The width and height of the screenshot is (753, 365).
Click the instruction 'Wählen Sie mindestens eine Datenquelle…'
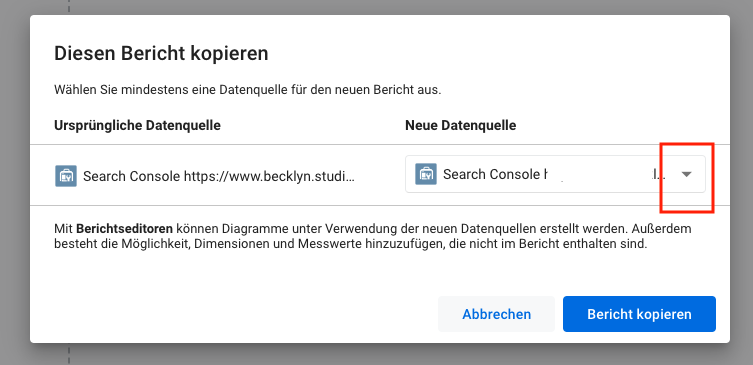(x=247, y=90)
